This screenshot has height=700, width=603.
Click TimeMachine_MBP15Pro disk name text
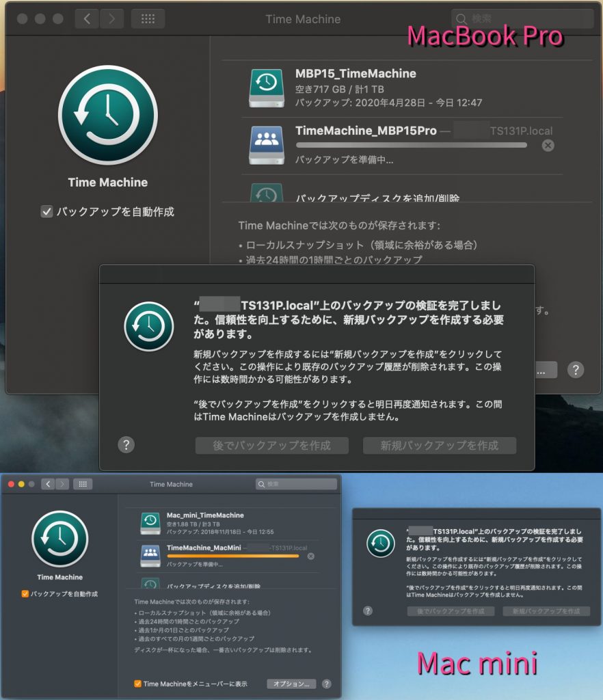point(366,131)
